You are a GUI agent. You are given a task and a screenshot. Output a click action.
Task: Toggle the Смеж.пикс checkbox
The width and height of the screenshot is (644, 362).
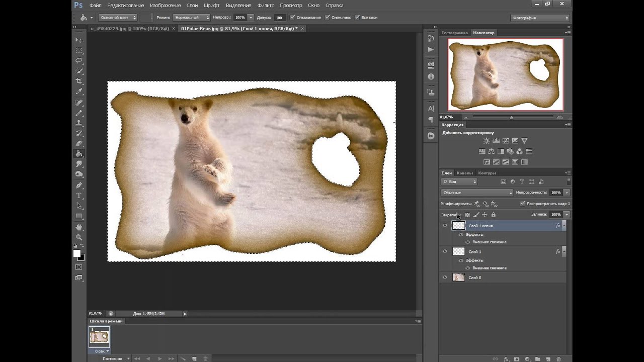coord(327,17)
